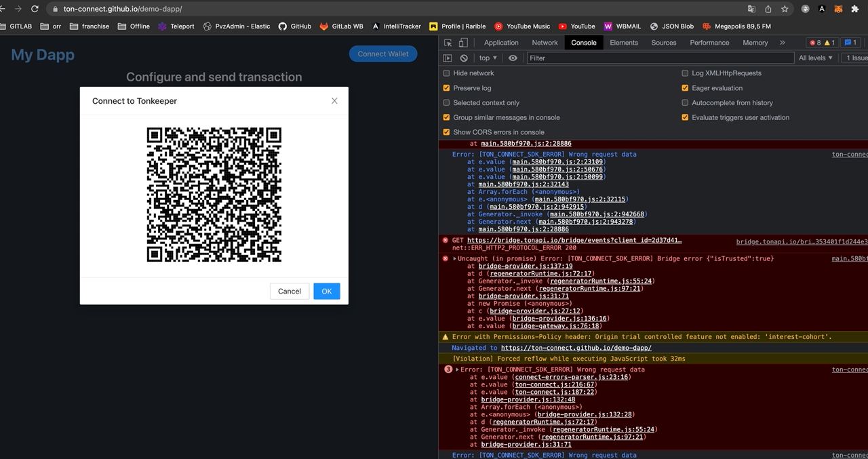
Task: Open the GitLab WB bookmark
Action: point(342,26)
